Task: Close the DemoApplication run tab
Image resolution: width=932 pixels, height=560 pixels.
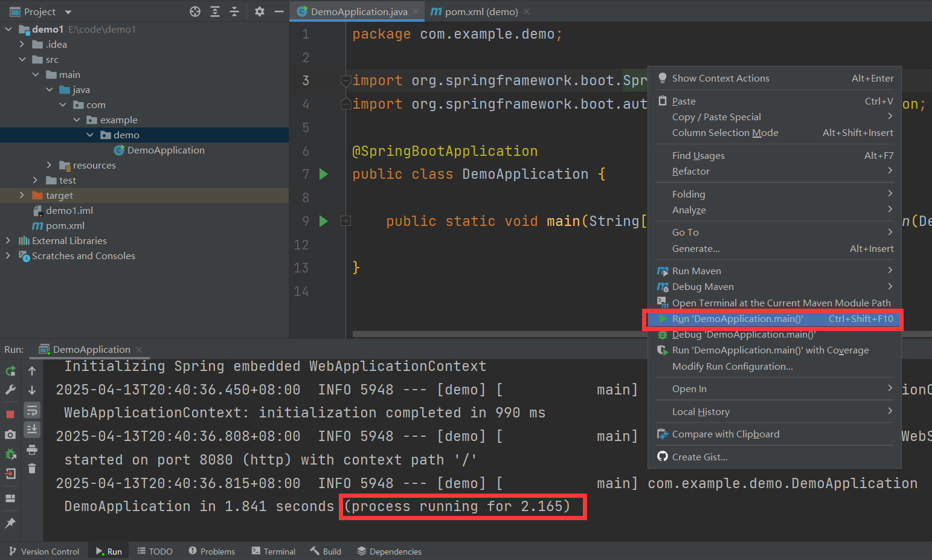Action: (139, 350)
